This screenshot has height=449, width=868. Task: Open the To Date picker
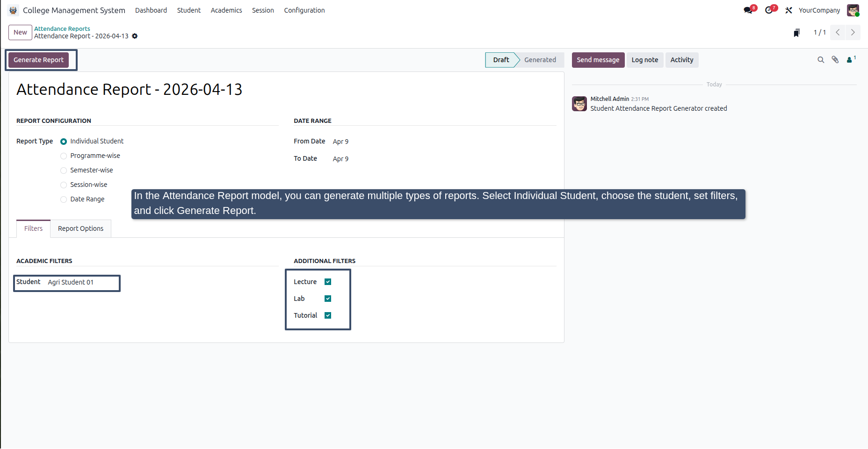(340, 159)
